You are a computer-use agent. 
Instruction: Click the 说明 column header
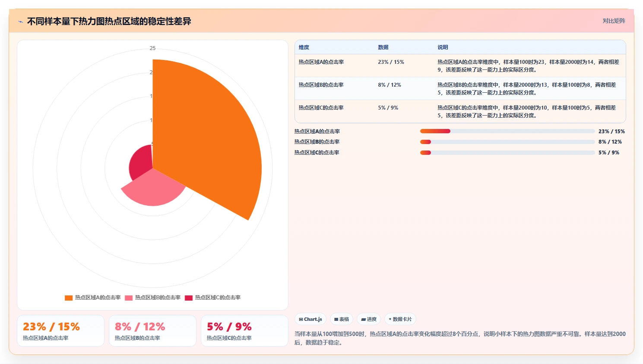[443, 47]
